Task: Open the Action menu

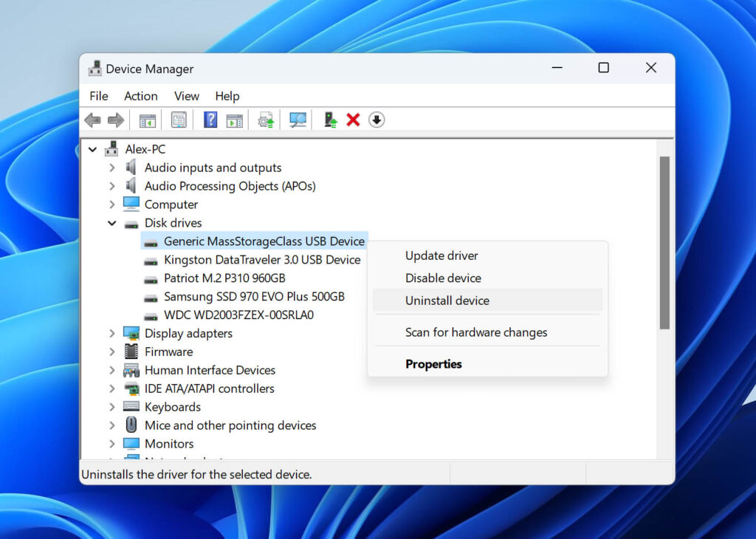Action: 140,96
